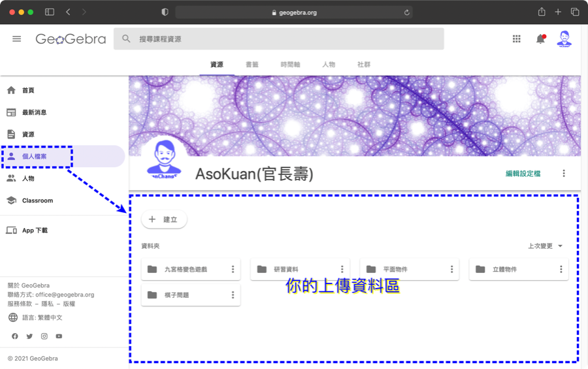Open the apps grid launcher
This screenshot has width=588, height=369.
coord(516,39)
